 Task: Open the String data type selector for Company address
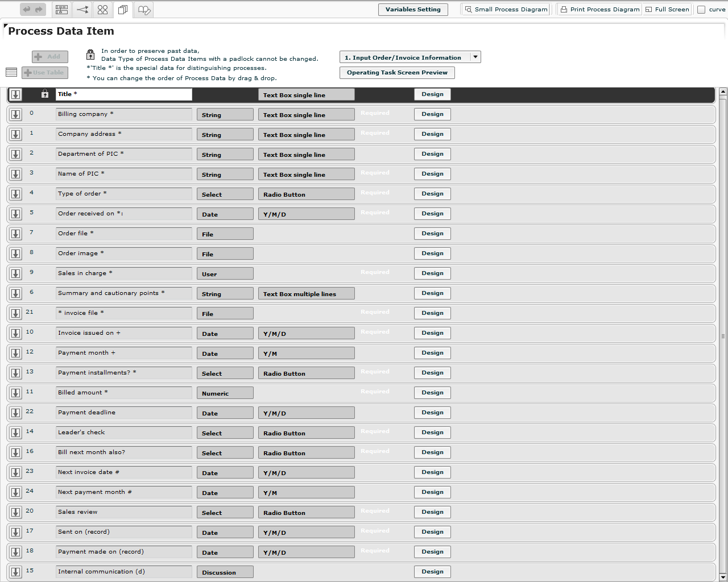tap(225, 134)
